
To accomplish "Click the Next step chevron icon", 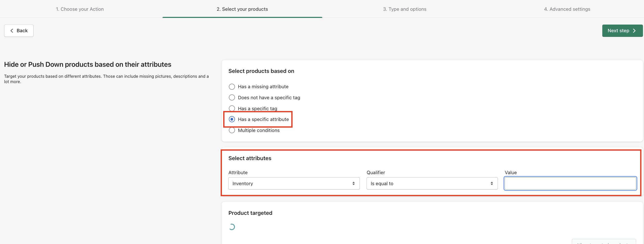I will [634, 31].
